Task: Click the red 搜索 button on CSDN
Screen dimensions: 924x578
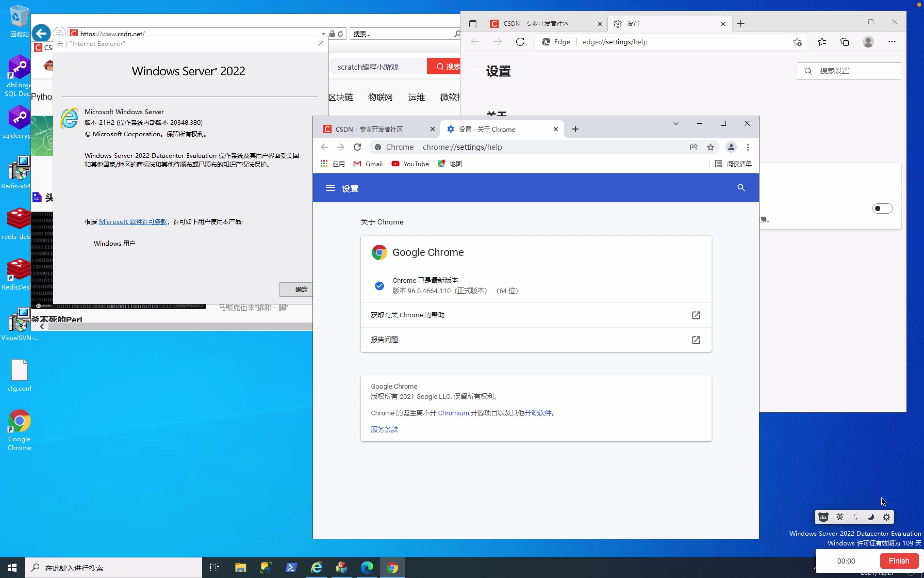Action: pyautogui.click(x=444, y=67)
